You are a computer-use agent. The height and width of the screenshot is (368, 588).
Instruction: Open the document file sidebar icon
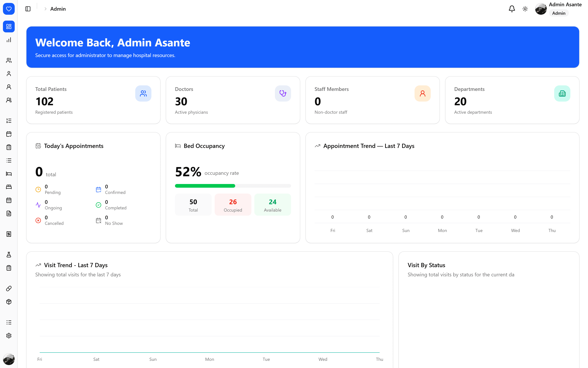click(9, 213)
